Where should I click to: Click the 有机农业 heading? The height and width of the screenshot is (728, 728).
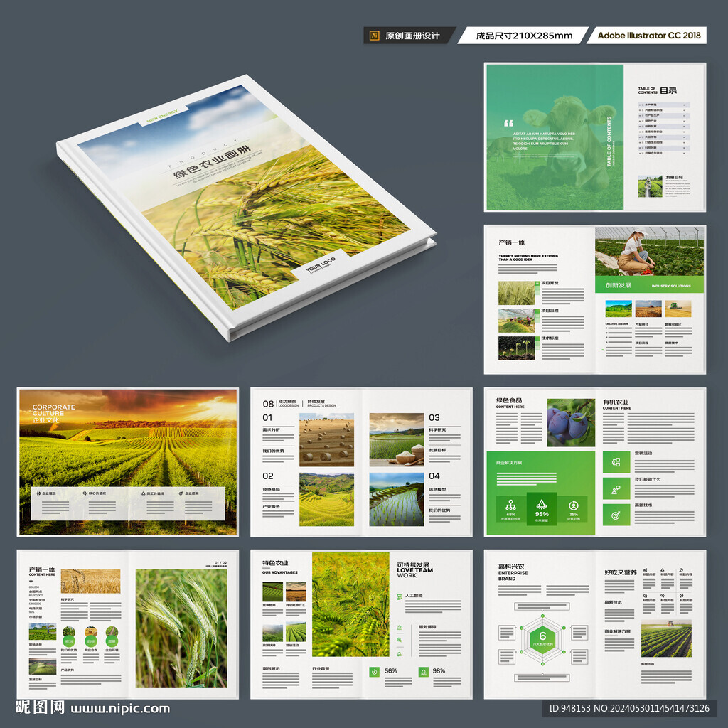tap(616, 402)
